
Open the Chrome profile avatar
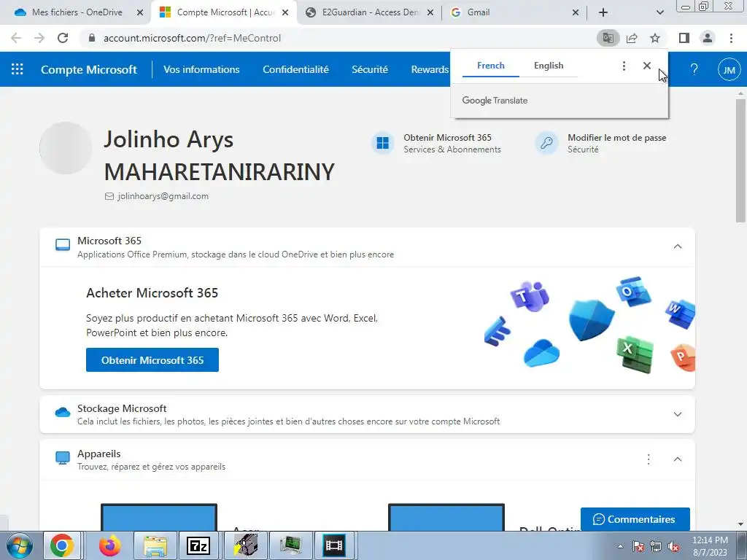pyautogui.click(x=708, y=38)
